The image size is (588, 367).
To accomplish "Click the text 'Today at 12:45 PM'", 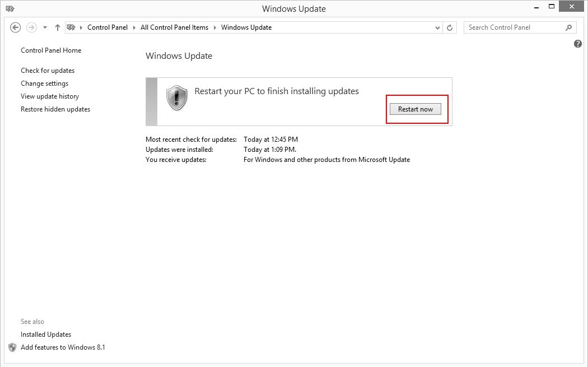I will click(270, 140).
